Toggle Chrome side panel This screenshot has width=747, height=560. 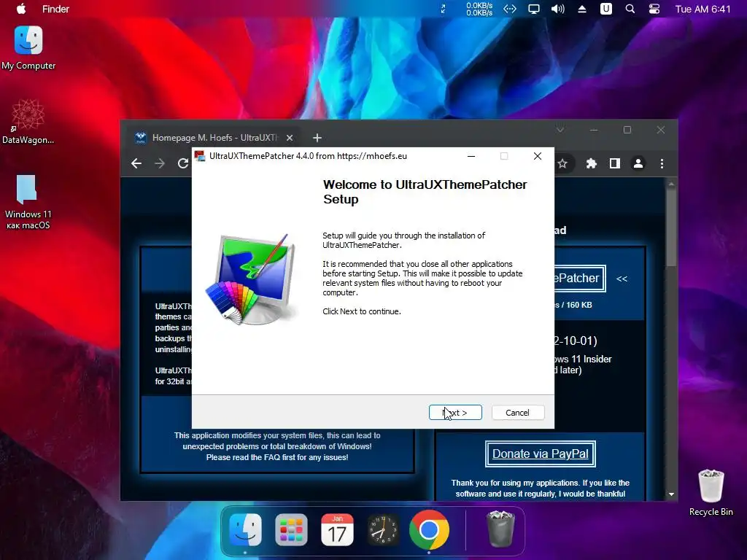click(614, 164)
